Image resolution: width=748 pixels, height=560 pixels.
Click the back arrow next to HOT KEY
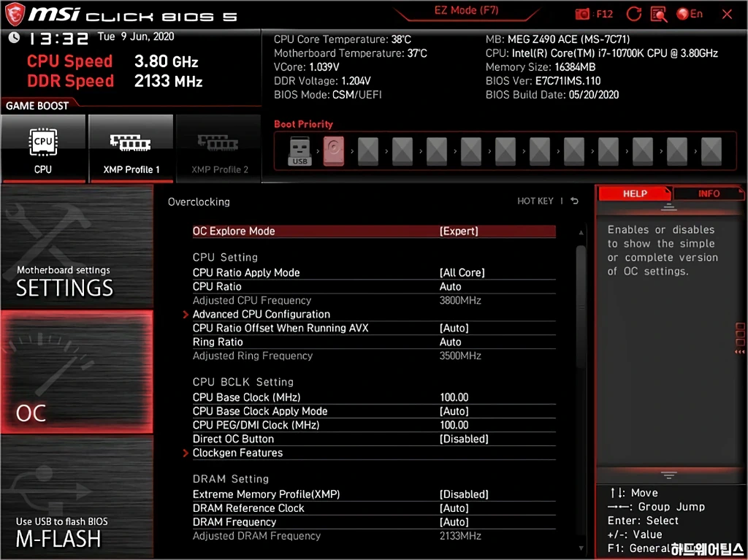point(575,201)
